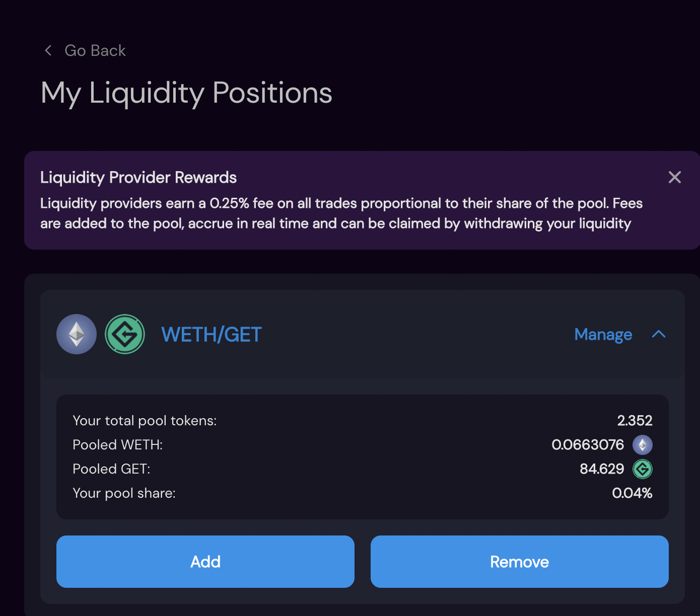This screenshot has width=700, height=616.
Task: Click the Liquidity Provider Rewards title
Action: pos(138,178)
